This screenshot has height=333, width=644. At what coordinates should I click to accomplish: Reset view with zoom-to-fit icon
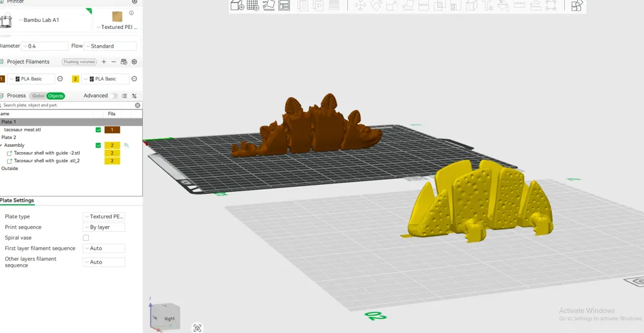click(198, 328)
